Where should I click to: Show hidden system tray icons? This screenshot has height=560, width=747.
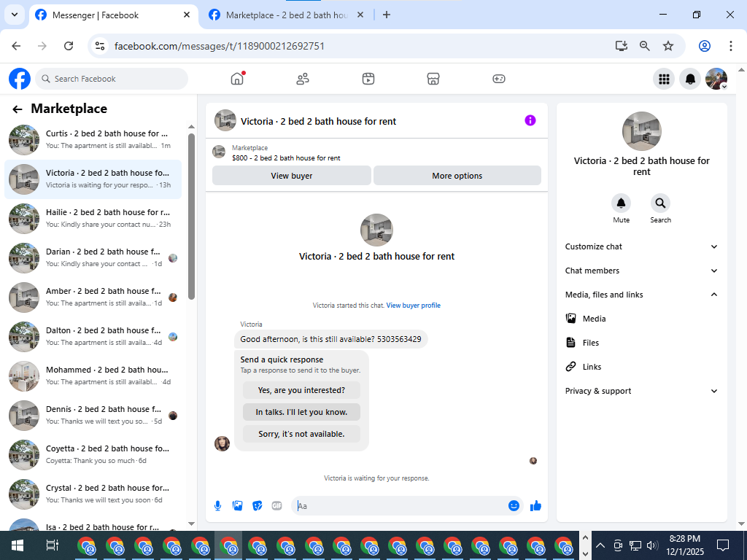(600, 545)
